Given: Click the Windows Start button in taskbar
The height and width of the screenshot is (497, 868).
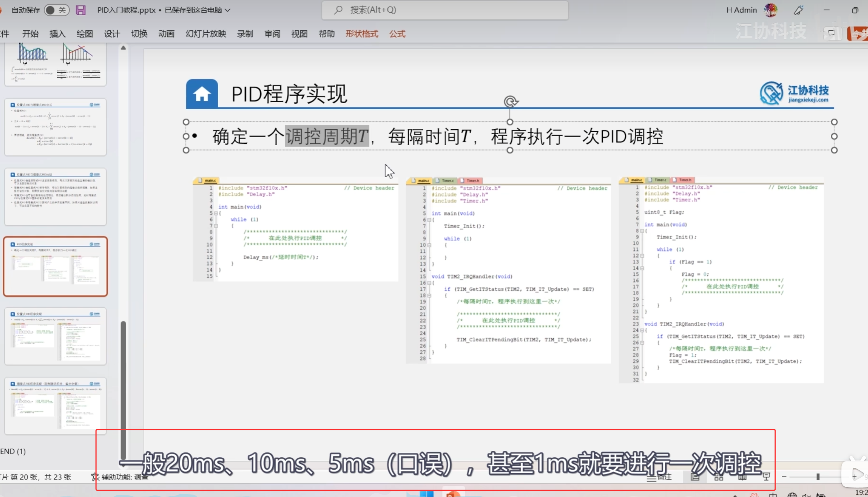Looking at the screenshot, I should tap(426, 493).
